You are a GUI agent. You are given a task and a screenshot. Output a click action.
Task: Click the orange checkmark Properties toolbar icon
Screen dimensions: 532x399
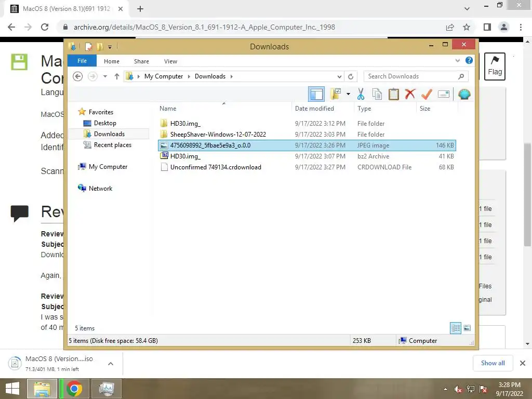click(427, 94)
